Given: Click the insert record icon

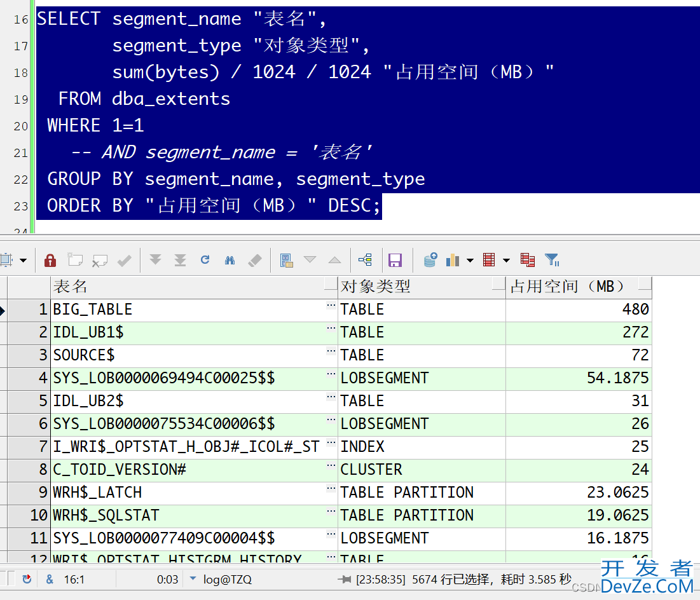Looking at the screenshot, I should (75, 260).
